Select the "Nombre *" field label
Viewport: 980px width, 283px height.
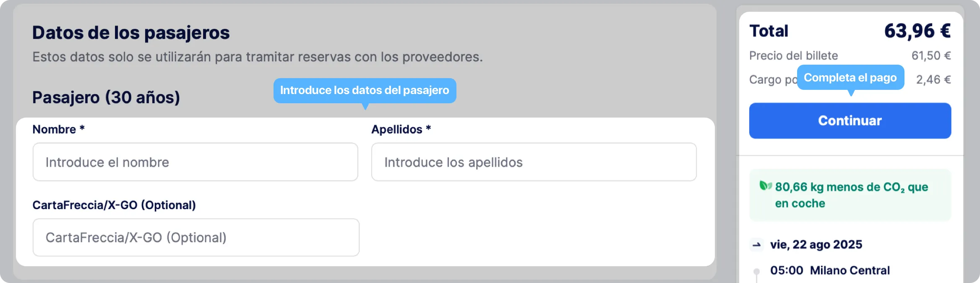point(59,129)
